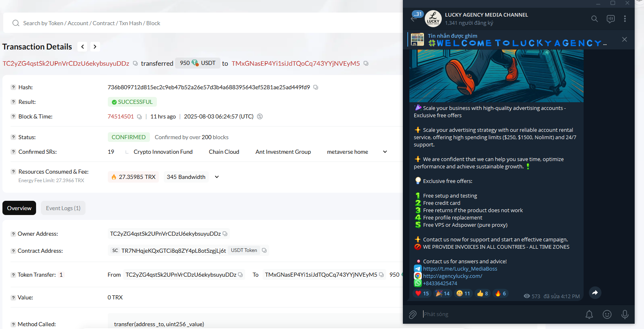Image resolution: width=644 pixels, height=329 pixels.
Task: Show help for Token Transfer
Action: [13, 275]
